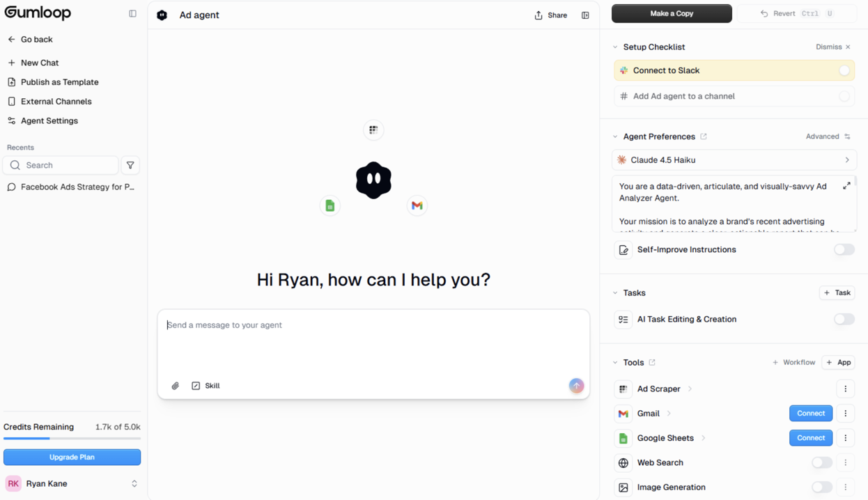Open the chat filter funnel icon
This screenshot has width=868, height=500.
tap(130, 165)
